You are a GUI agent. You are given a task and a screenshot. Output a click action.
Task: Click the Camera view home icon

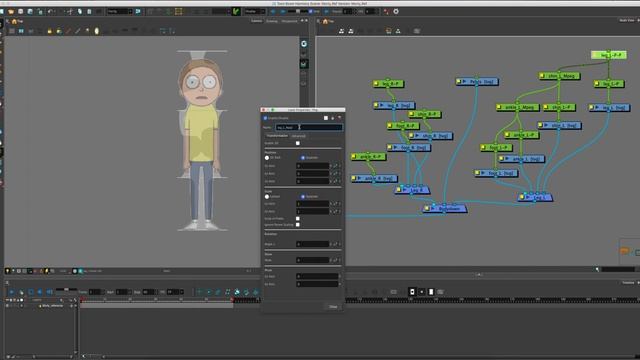pos(14,21)
